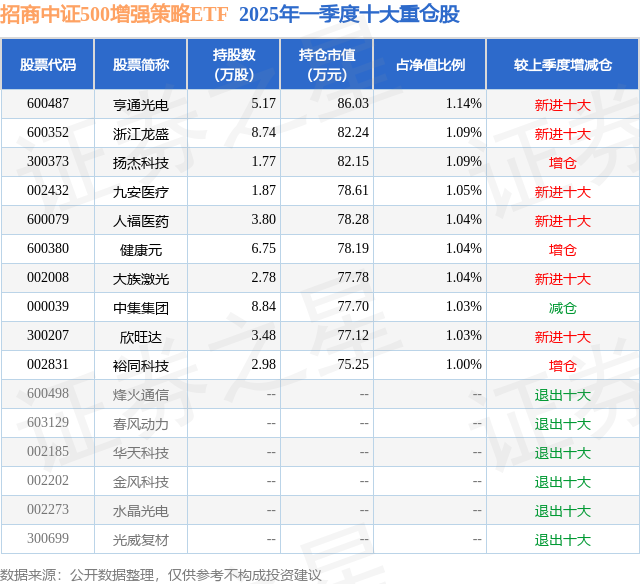Image resolution: width=640 pixels, height=584 pixels.
Task: Click the title 招商中证500增强策略ETF
Action: [114, 14]
